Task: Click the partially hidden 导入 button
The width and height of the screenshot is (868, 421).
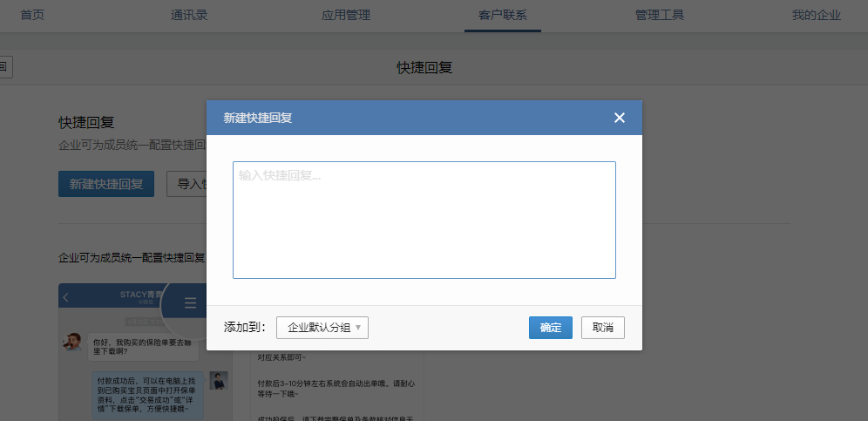Action: (186, 184)
